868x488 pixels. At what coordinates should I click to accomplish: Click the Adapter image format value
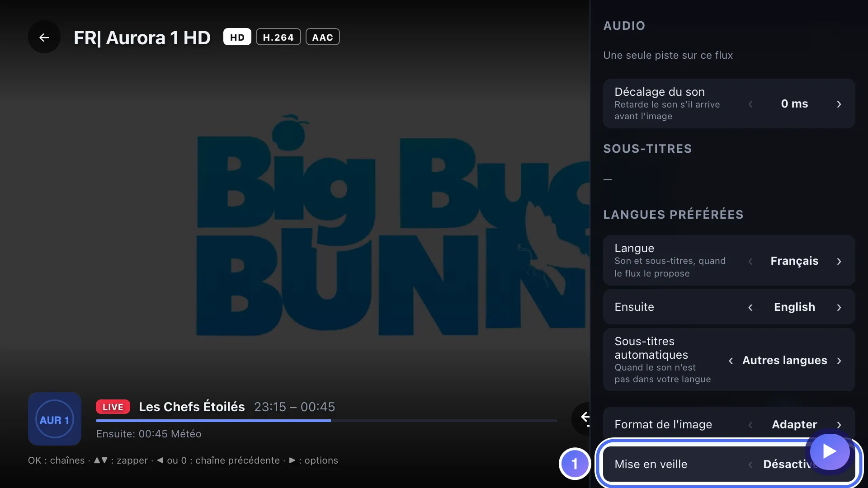click(x=794, y=424)
